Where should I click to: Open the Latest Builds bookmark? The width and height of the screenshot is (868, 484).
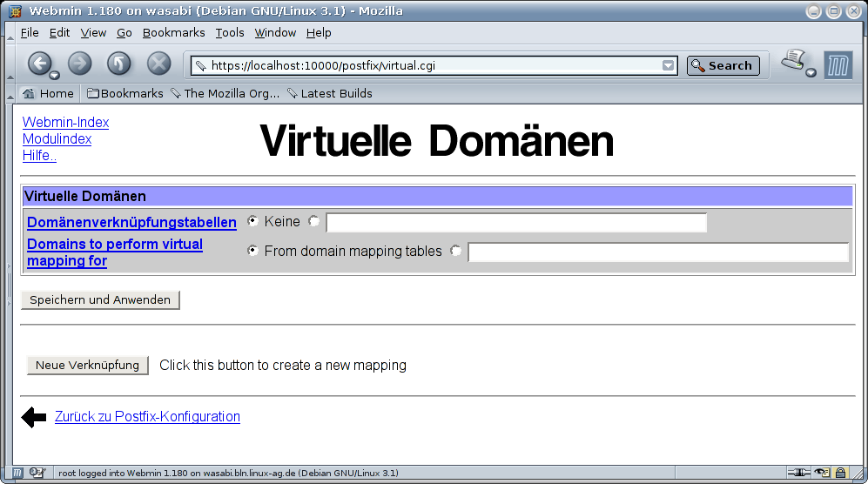click(330, 94)
